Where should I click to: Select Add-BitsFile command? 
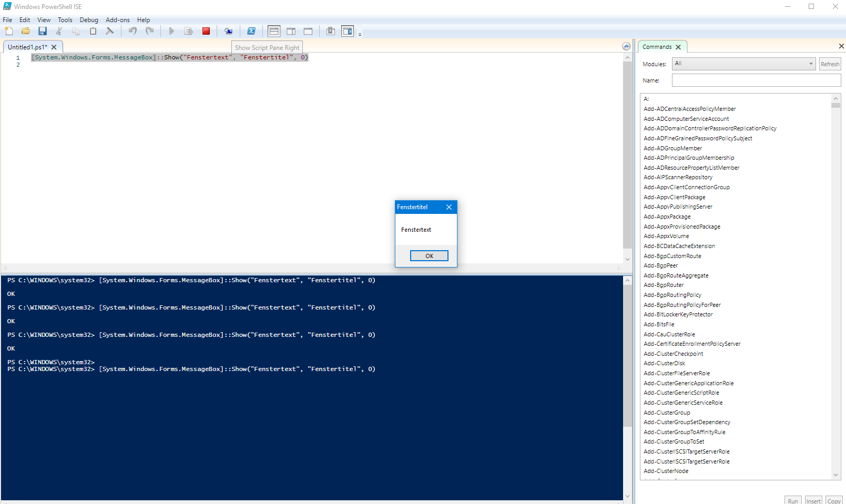pos(659,324)
